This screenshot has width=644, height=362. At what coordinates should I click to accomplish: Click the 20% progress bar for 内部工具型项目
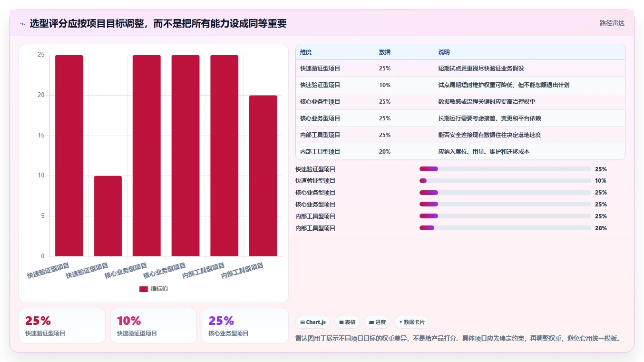point(505,228)
